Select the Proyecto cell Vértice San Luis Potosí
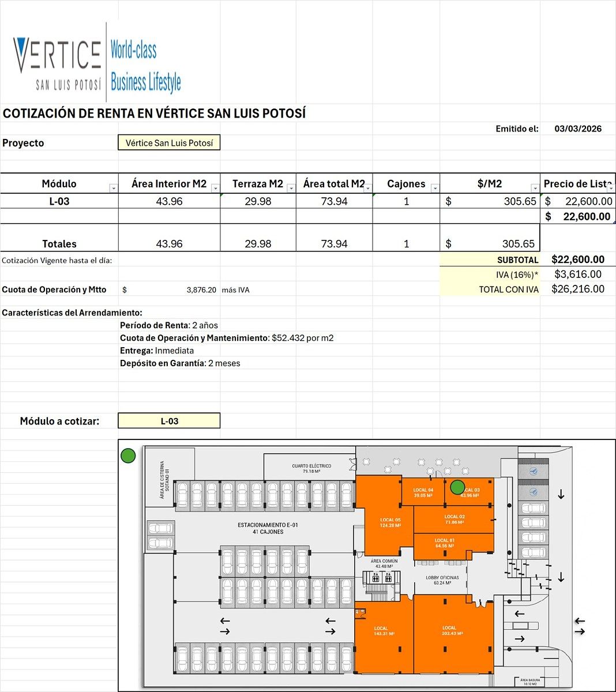616x692 pixels. [x=169, y=143]
